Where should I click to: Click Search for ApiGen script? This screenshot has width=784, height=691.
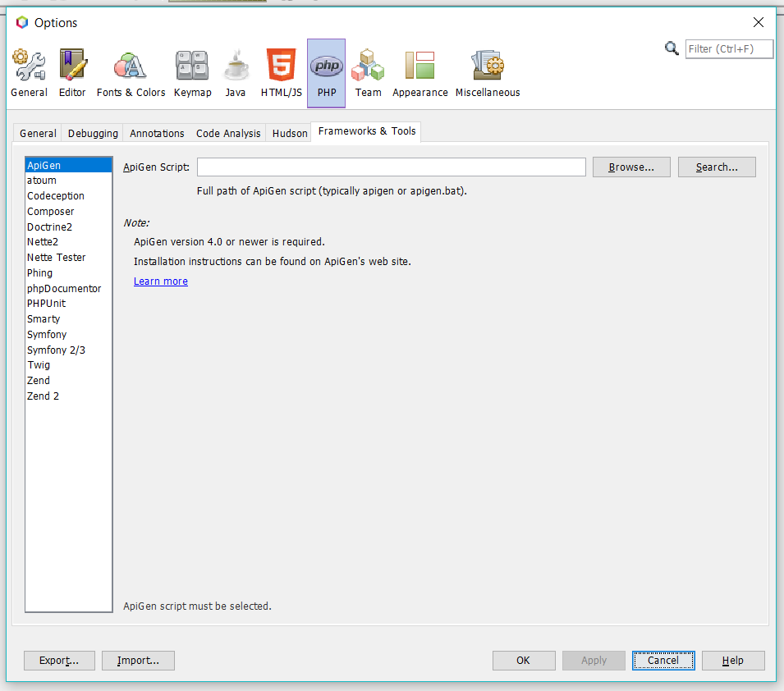pos(717,167)
